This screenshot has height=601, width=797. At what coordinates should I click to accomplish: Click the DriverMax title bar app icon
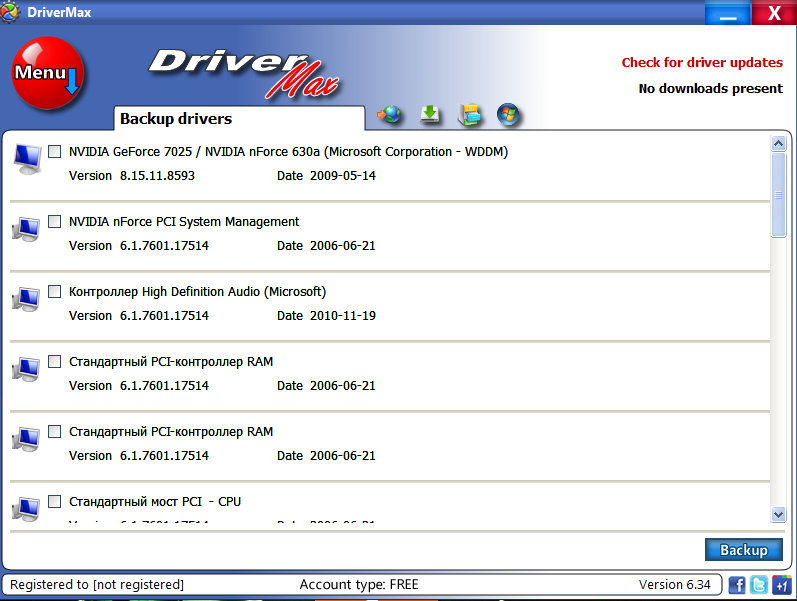tap(10, 12)
